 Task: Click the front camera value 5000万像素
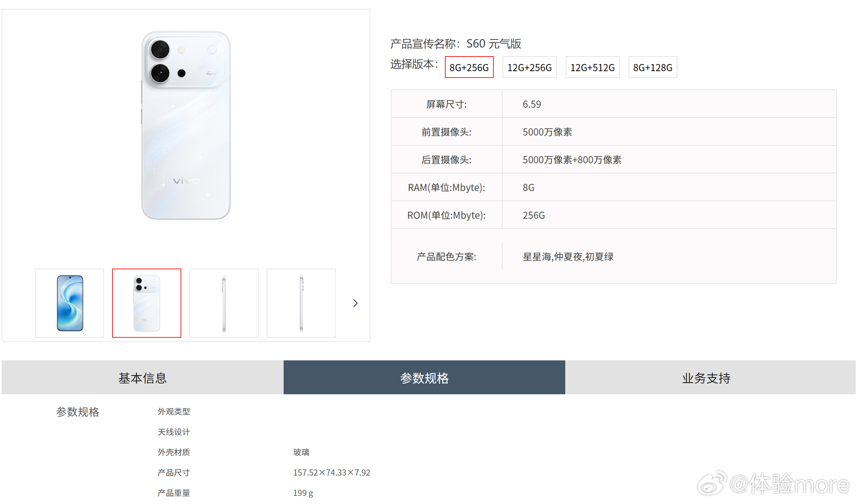click(547, 132)
